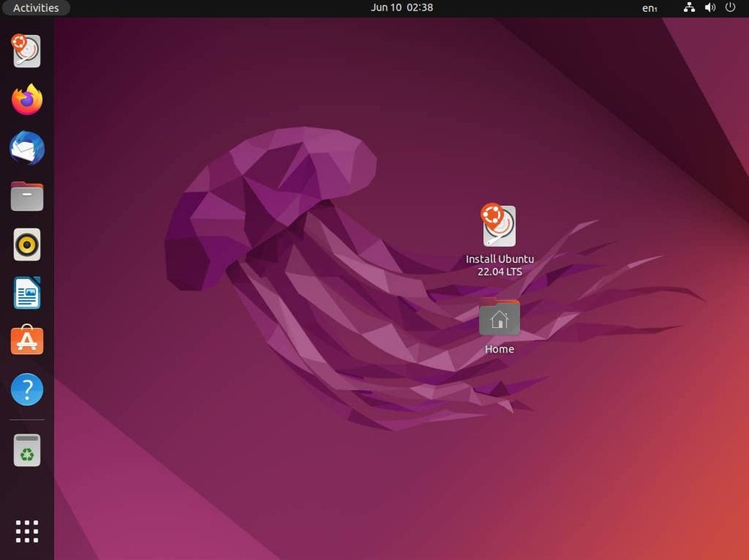Open the Trash from the dock
The height and width of the screenshot is (560, 749).
pos(26,449)
